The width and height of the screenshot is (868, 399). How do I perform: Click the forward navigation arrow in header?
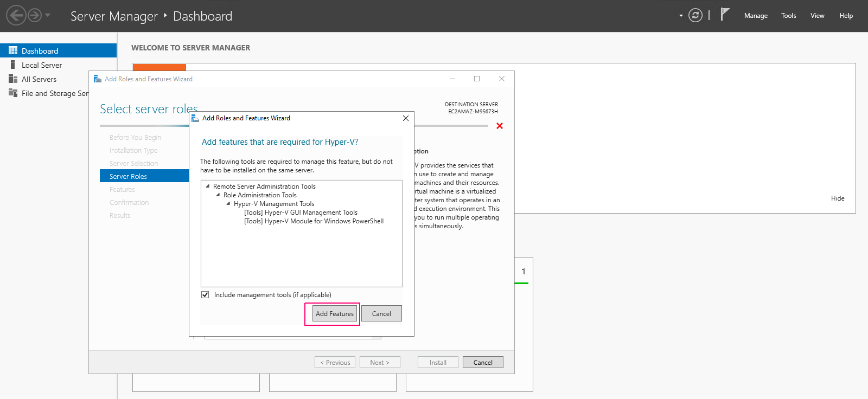point(35,15)
